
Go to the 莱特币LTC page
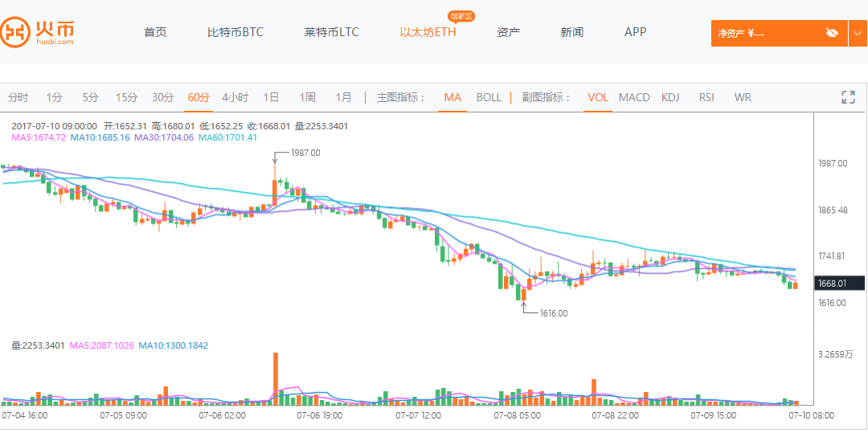tap(331, 32)
